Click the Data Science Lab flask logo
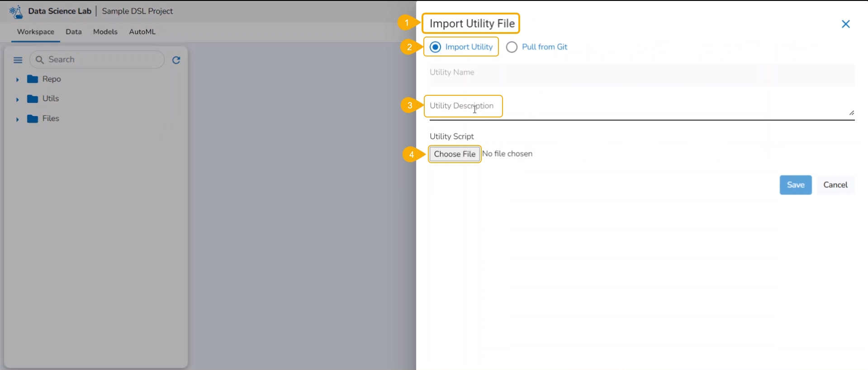The image size is (868, 370). [16, 12]
